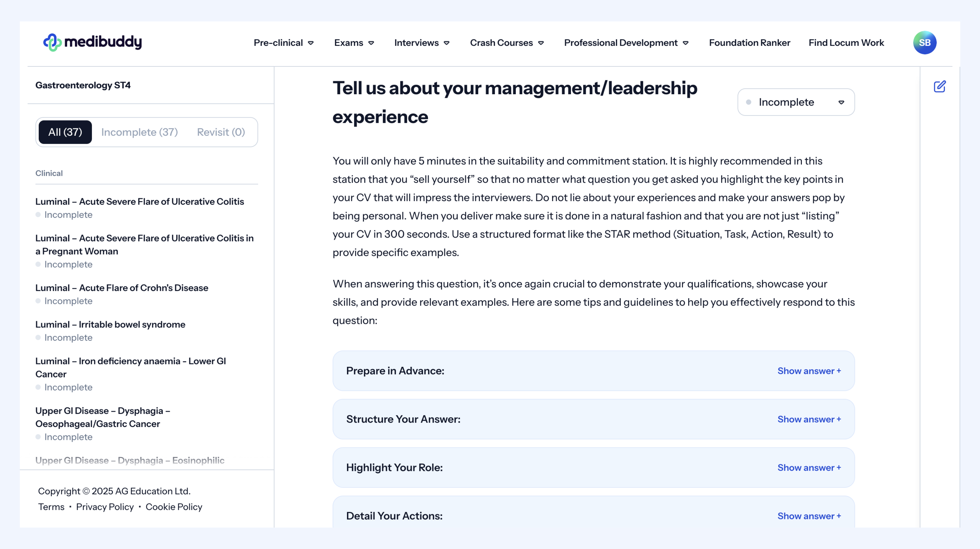Switch to the Revisit (0) filter tab
Image resolution: width=980 pixels, height=549 pixels.
point(221,132)
